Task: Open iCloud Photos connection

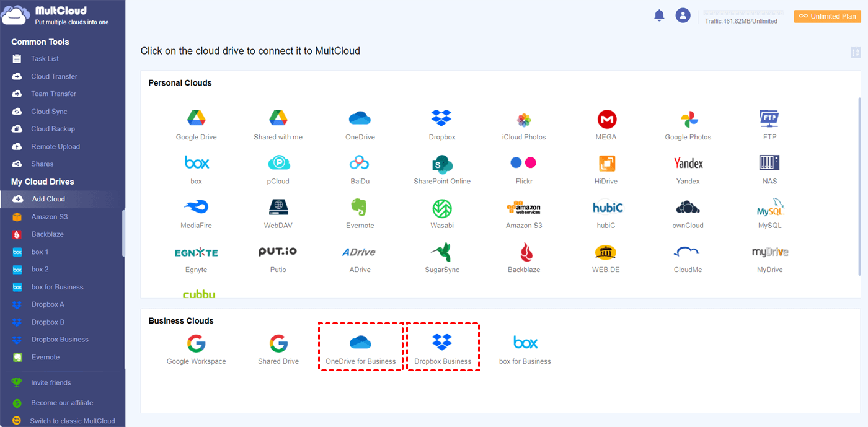Action: pyautogui.click(x=524, y=125)
